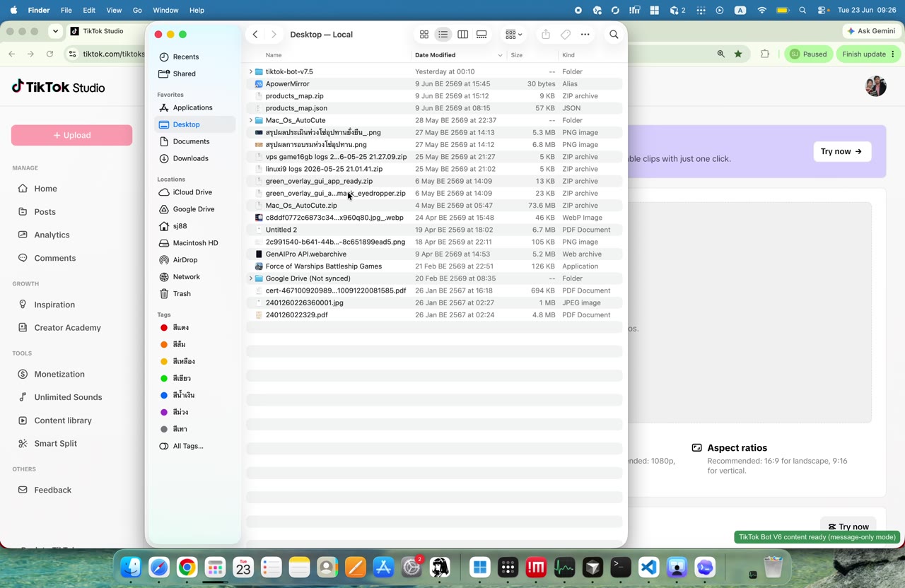Image resolution: width=905 pixels, height=588 pixels.
Task: Open the View menu
Action: [114, 10]
